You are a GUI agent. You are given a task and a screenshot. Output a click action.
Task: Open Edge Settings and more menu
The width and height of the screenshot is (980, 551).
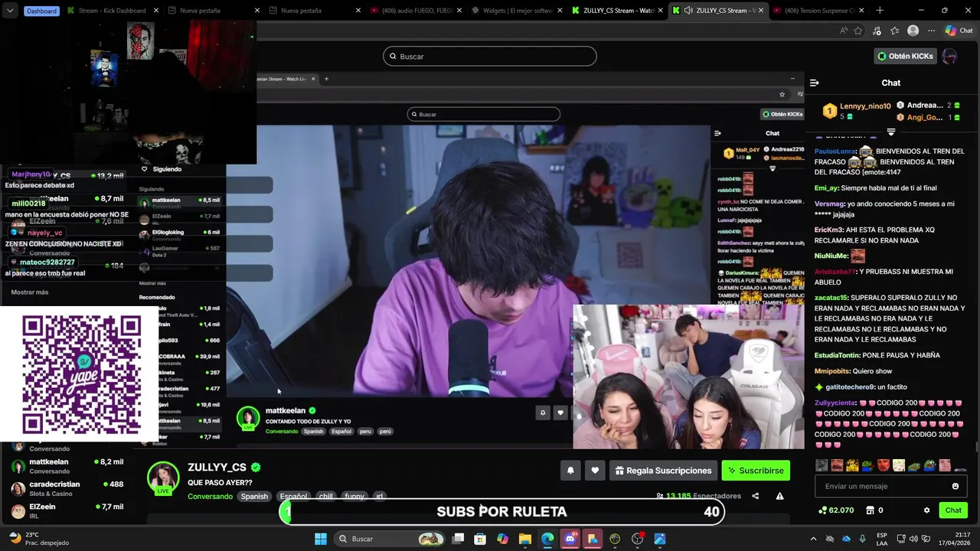[931, 31]
